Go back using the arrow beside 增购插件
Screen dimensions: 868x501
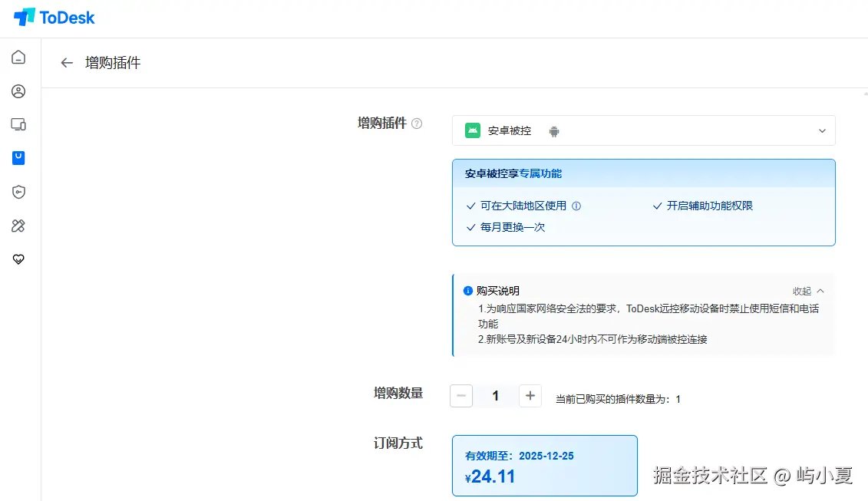click(67, 63)
